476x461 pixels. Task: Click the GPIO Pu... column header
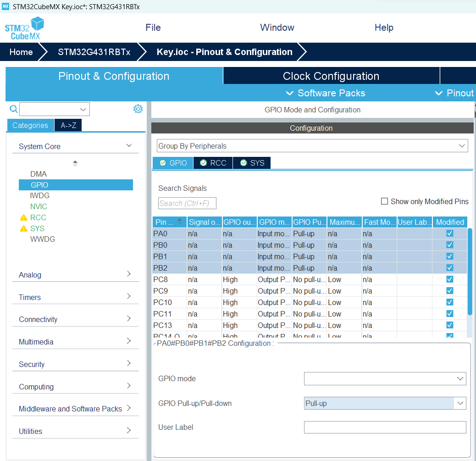(310, 222)
